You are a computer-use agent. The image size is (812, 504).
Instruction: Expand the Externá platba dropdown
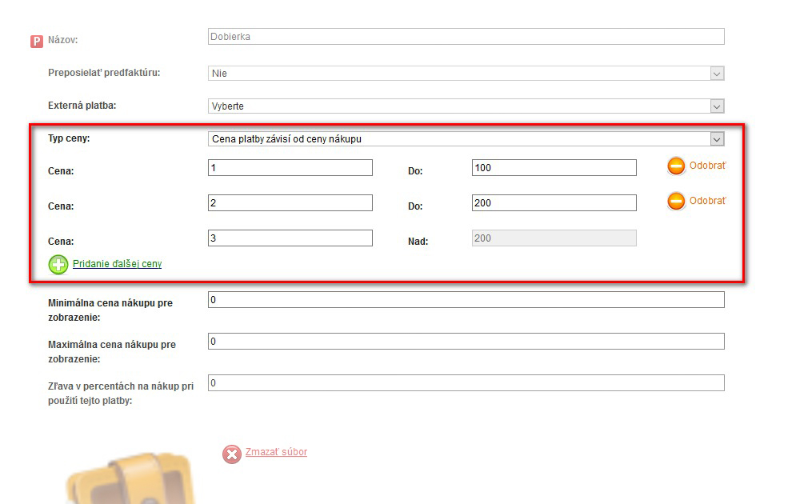click(466, 106)
